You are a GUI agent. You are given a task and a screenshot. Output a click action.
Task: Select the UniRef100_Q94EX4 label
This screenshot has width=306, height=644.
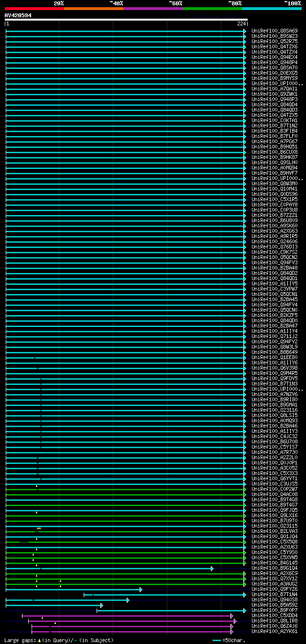click(x=274, y=57)
